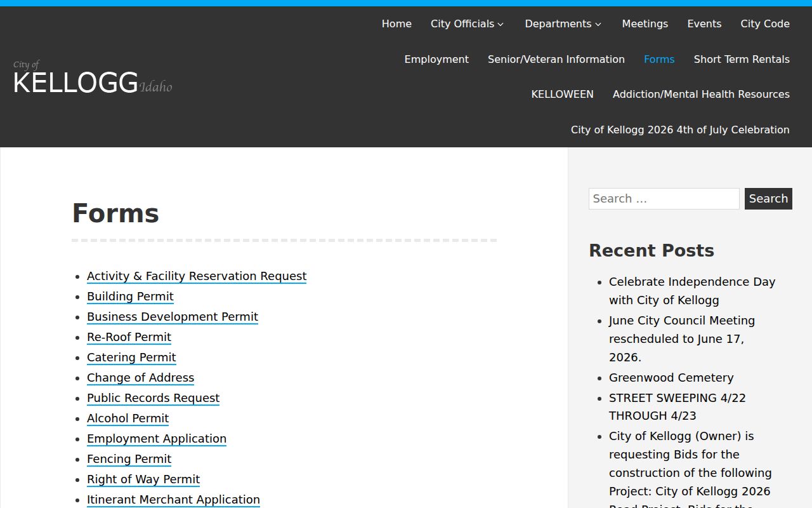This screenshot has width=812, height=508.
Task: Click the Recent Posts sidebar heading
Action: [652, 250]
